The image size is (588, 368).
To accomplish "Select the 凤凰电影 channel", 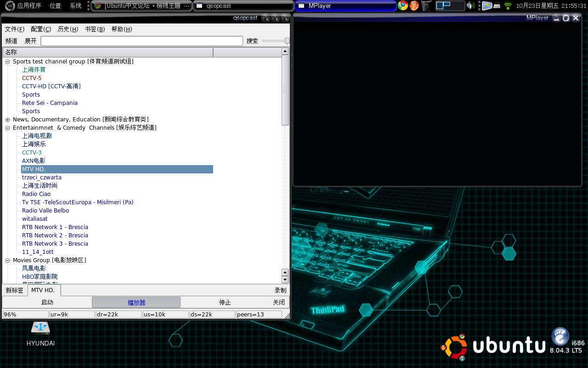I will (x=34, y=269).
